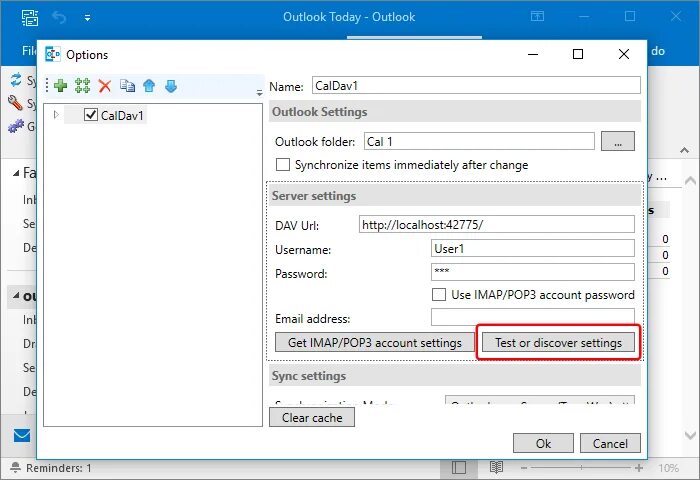
Task: Move profile up with the blue arrow
Action: 149,85
